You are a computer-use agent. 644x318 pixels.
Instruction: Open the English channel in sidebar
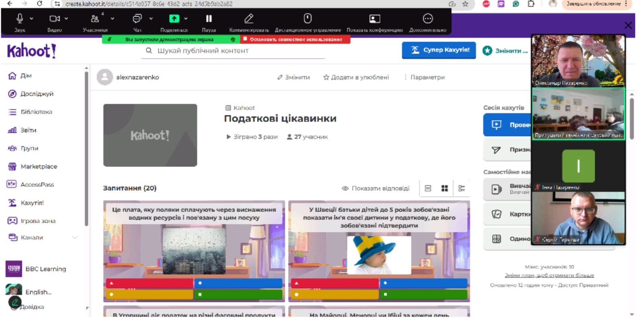[x=29, y=291]
